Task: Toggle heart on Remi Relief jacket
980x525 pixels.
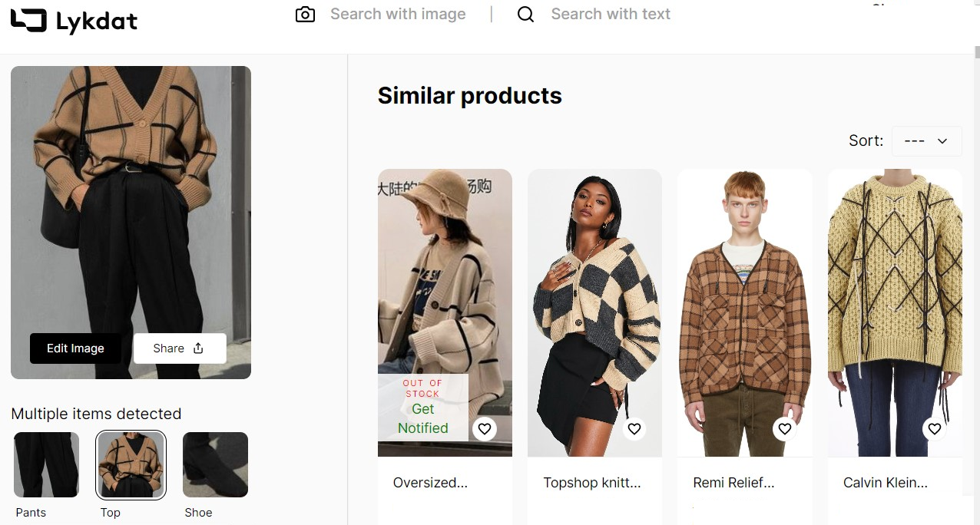Action: coord(784,429)
